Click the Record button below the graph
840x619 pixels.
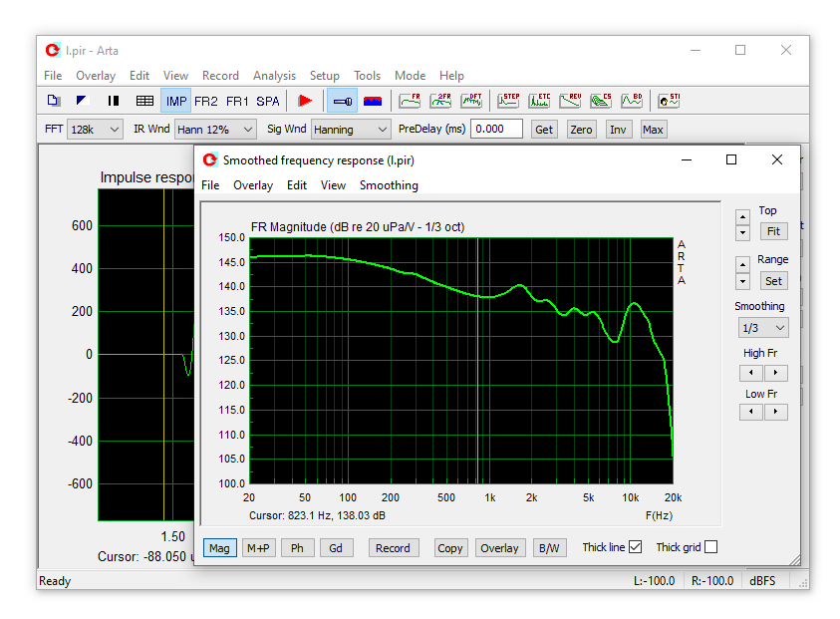pyautogui.click(x=394, y=547)
